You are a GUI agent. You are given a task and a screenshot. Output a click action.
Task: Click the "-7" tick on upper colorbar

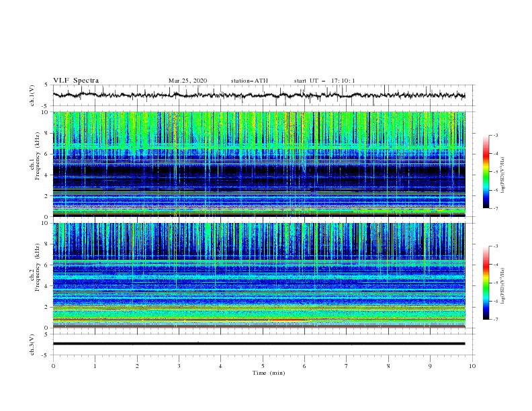tap(495, 208)
